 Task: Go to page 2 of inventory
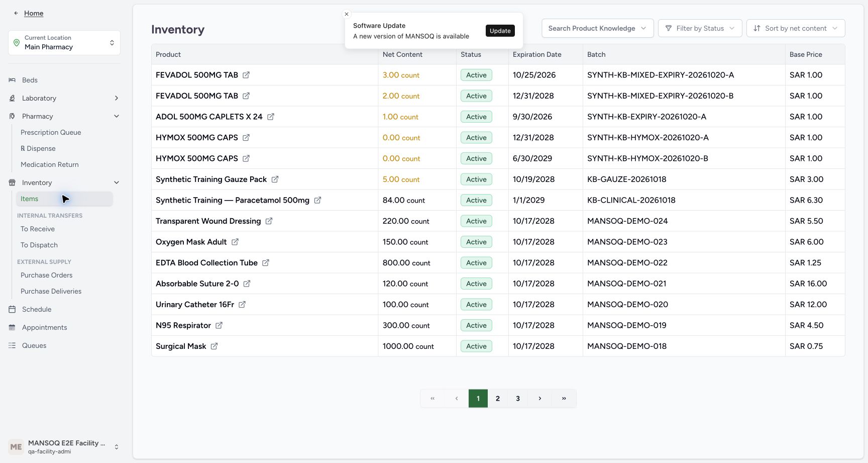(498, 399)
